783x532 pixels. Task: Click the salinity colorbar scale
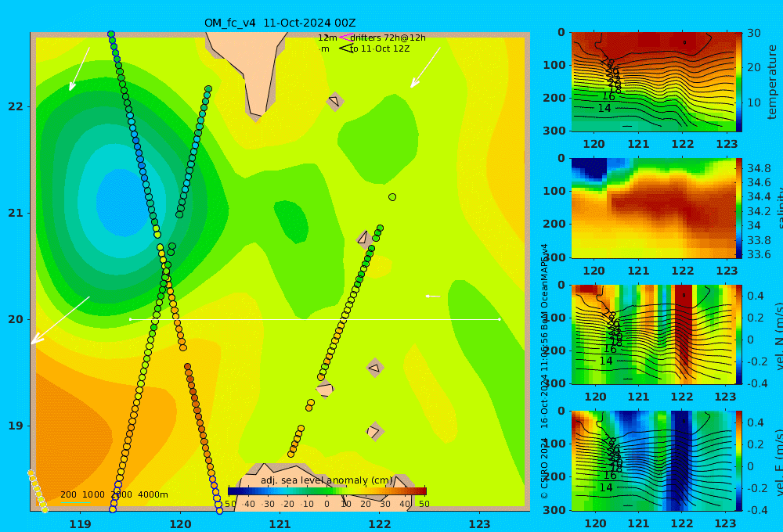[739, 208]
